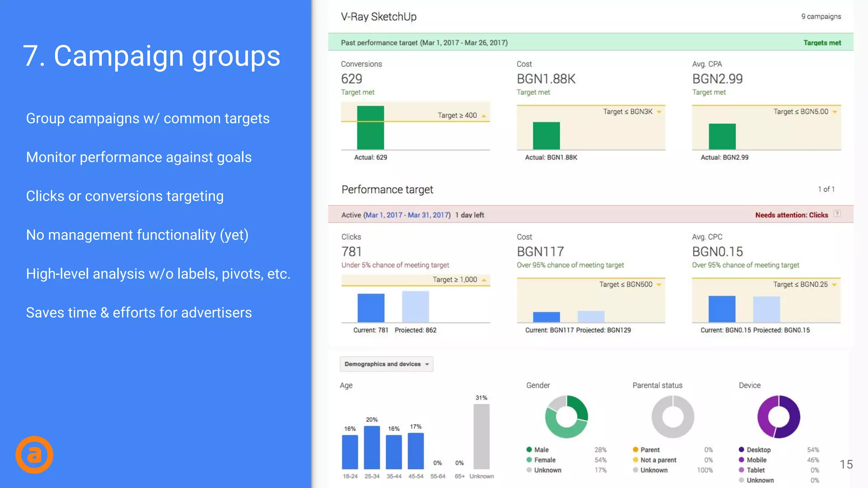Click the blue Current 781 clicks bar
This screenshot has height=488, width=868.
[371, 308]
